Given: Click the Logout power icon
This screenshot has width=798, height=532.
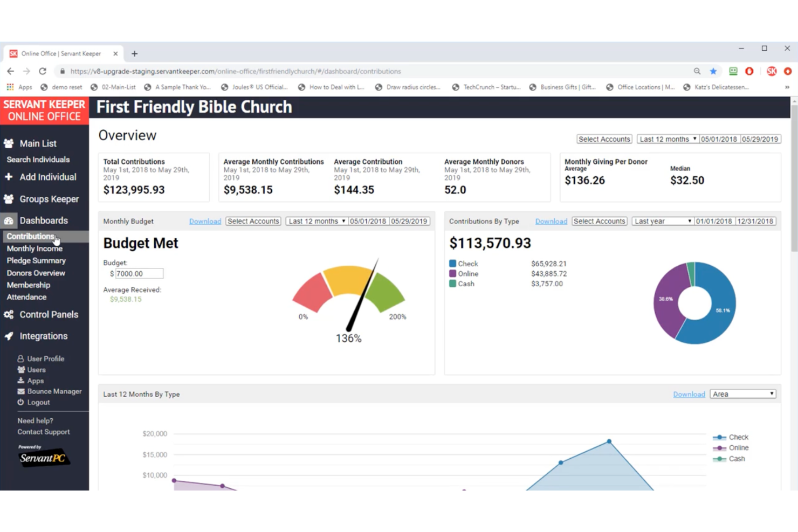Looking at the screenshot, I should pos(20,402).
